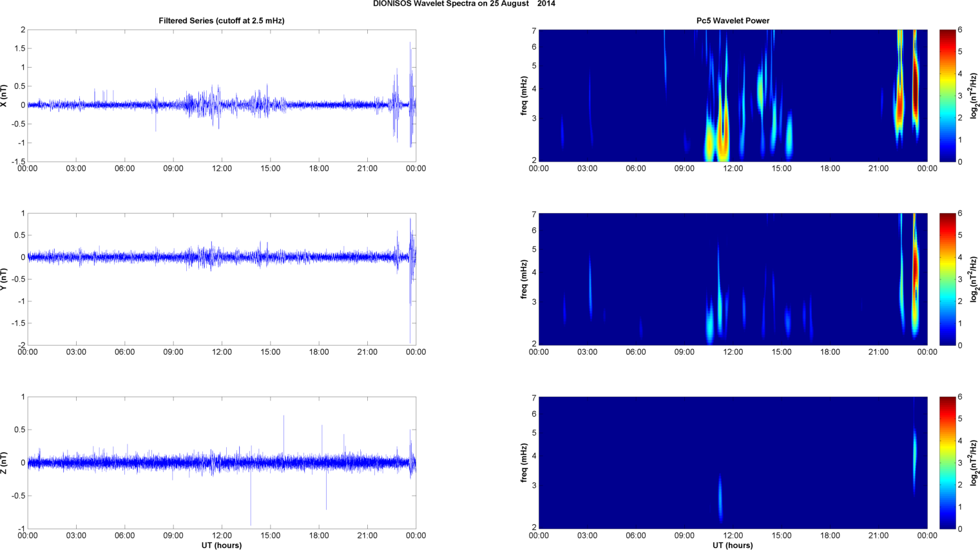Viewport: 980px width, 550px height.
Task: Select the log2(nT²/Hz) label of bottom colorbar
Action: (974, 462)
